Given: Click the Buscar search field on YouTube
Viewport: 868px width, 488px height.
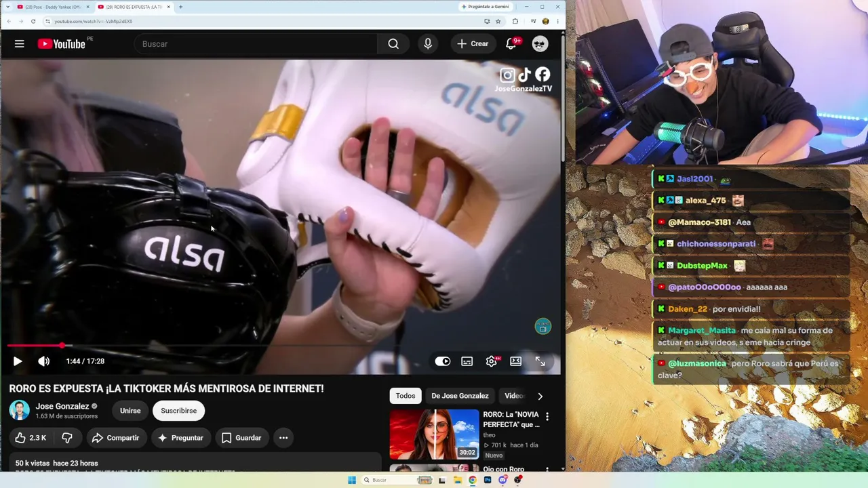Looking at the screenshot, I should [256, 44].
